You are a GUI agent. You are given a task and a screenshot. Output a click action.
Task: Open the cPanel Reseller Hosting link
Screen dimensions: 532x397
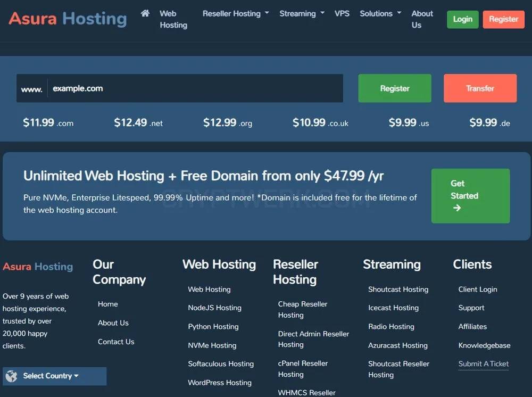(x=303, y=369)
